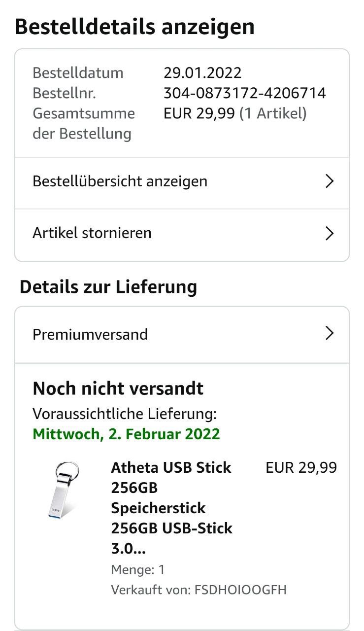The width and height of the screenshot is (364, 631).
Task: Click the Voraussichtliche Lieferung label
Action: pos(125,414)
